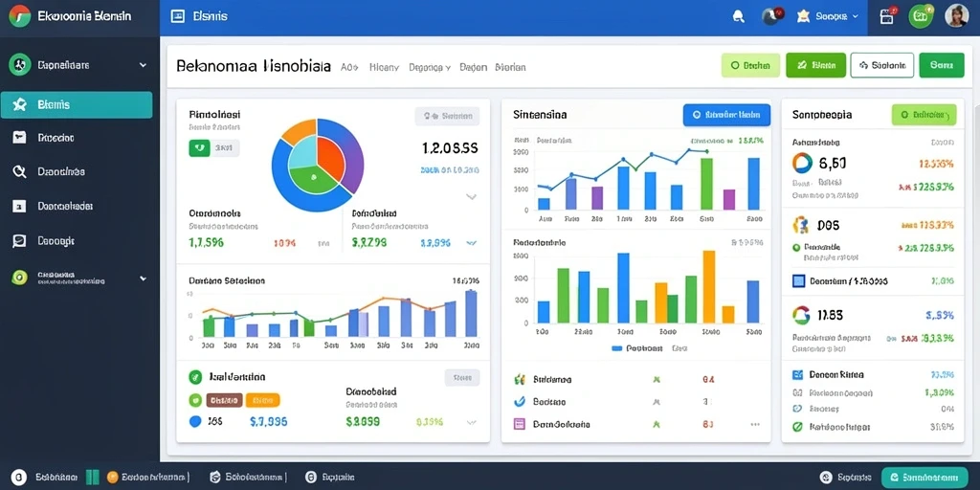Select the blue circle beside the 365 value

[195, 421]
